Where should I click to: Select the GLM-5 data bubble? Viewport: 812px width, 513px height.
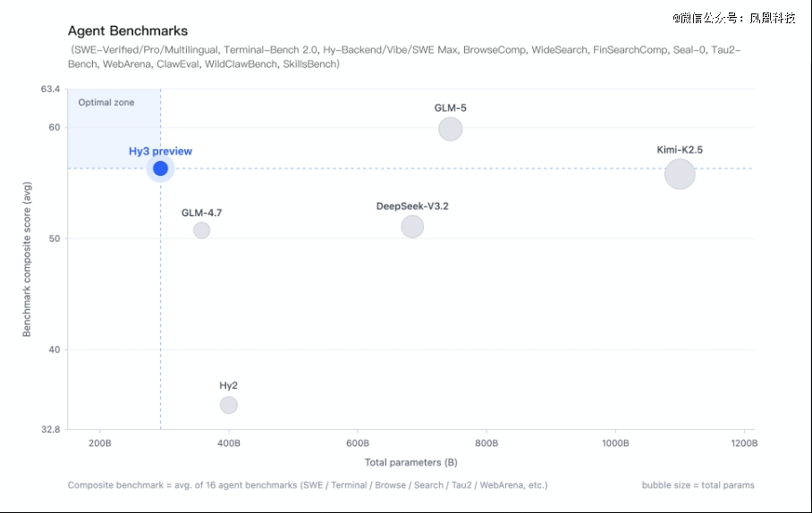click(x=450, y=129)
